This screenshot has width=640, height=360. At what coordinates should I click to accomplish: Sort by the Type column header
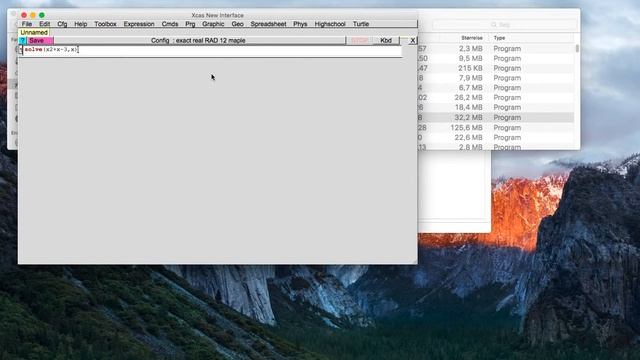click(x=499, y=38)
